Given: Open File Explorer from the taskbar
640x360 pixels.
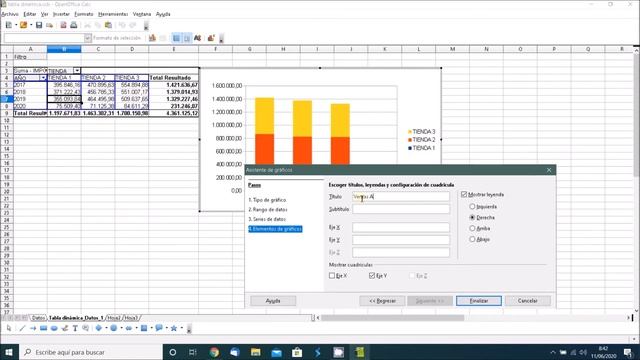Looking at the screenshot, I should (x=256, y=352).
